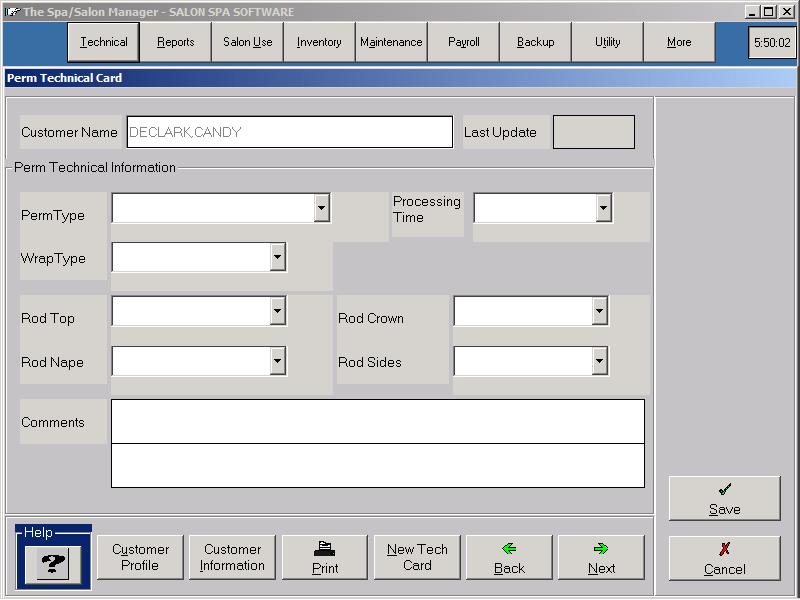
Task: Go to Next with green right arrow
Action: click(601, 558)
